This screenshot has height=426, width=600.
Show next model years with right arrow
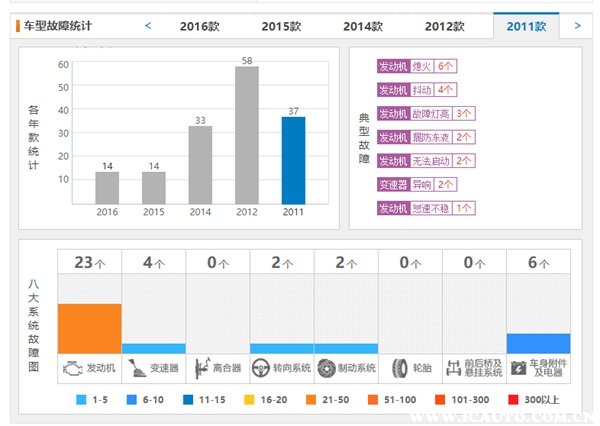[577, 25]
